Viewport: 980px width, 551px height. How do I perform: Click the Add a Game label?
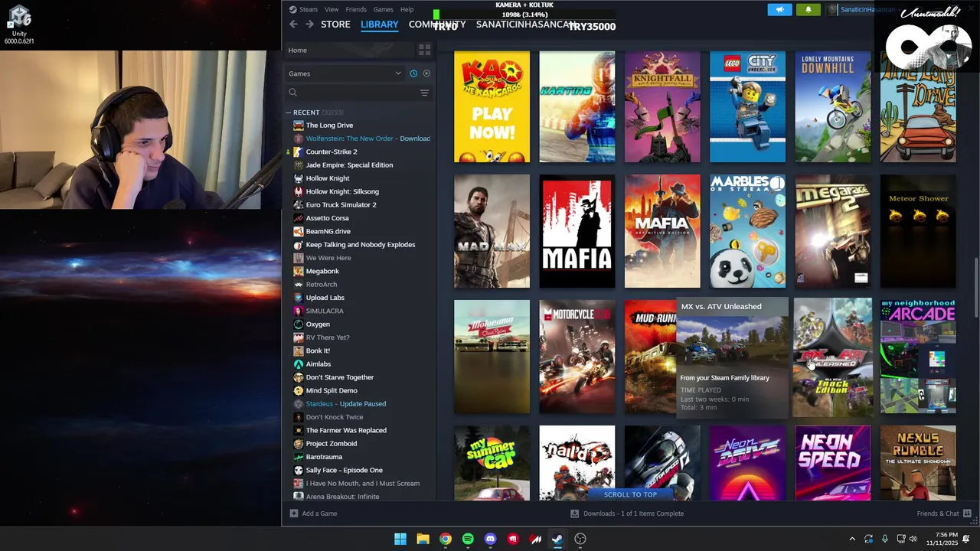(319, 514)
